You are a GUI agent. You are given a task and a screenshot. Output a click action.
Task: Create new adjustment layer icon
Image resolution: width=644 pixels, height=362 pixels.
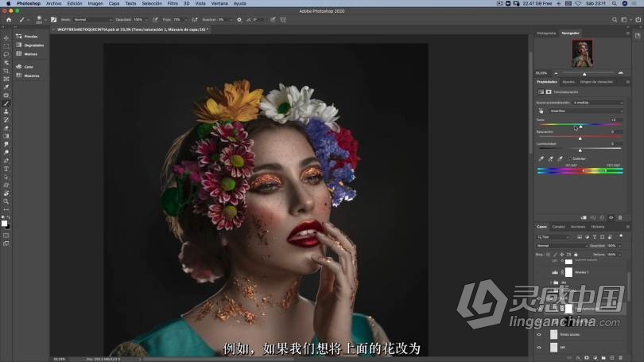pos(596,358)
